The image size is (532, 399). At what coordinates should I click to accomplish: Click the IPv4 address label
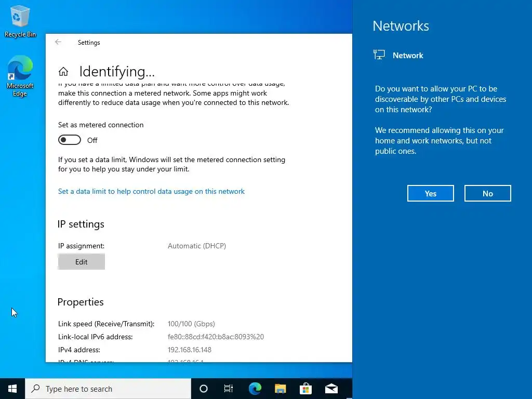pos(79,350)
